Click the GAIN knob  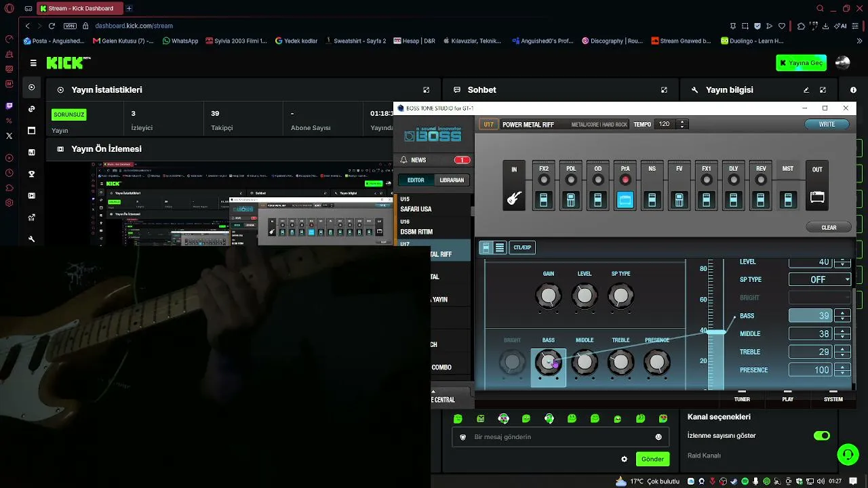(548, 296)
